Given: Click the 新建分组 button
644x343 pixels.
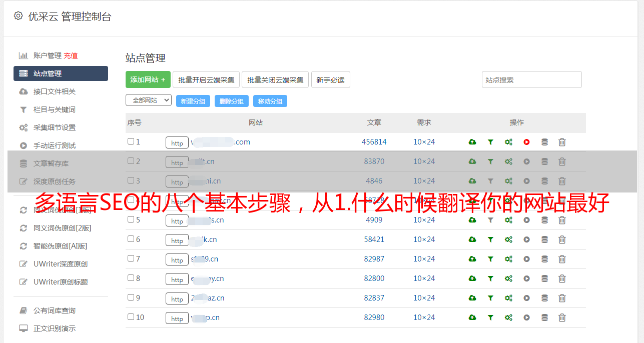Looking at the screenshot, I should click(193, 101).
